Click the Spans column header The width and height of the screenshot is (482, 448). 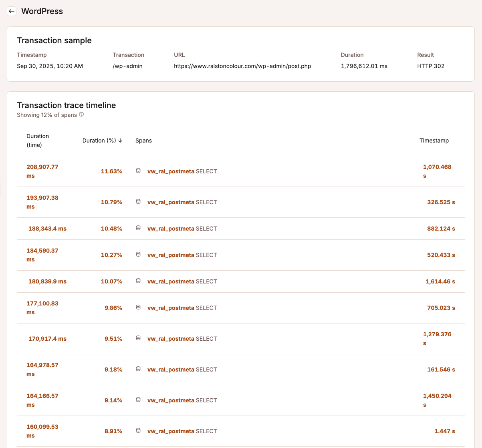click(143, 141)
